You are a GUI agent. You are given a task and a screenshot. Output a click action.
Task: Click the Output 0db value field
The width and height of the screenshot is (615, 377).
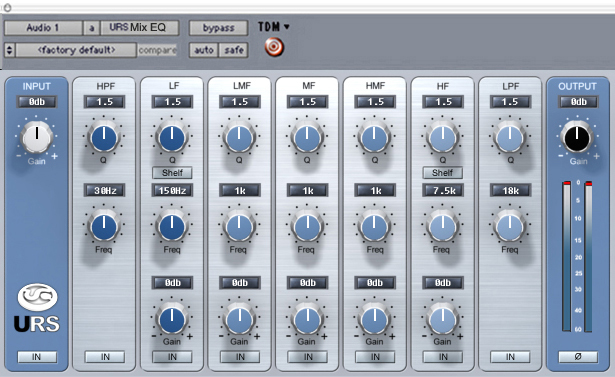pyautogui.click(x=579, y=102)
